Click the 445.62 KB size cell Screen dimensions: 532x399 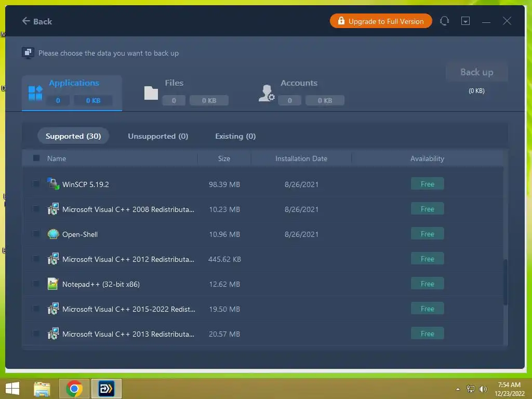point(224,259)
